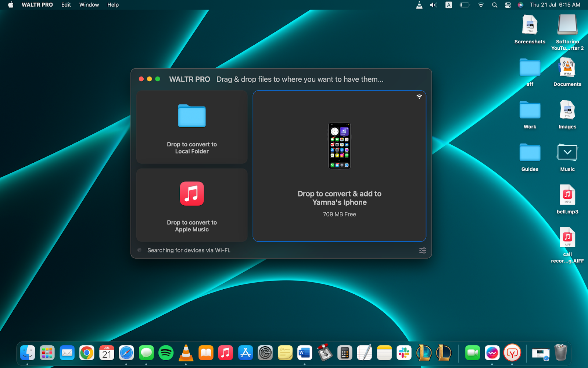
Task: Open the Slack dock icon
Action: click(404, 353)
